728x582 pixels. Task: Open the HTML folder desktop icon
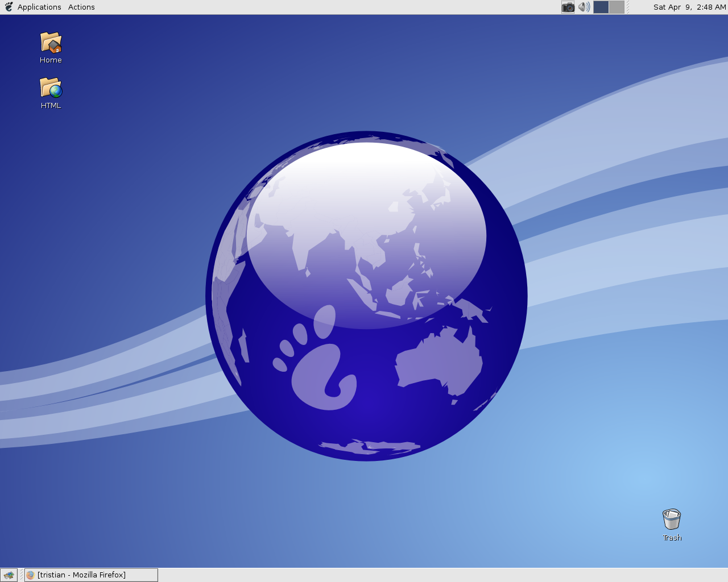(51, 88)
